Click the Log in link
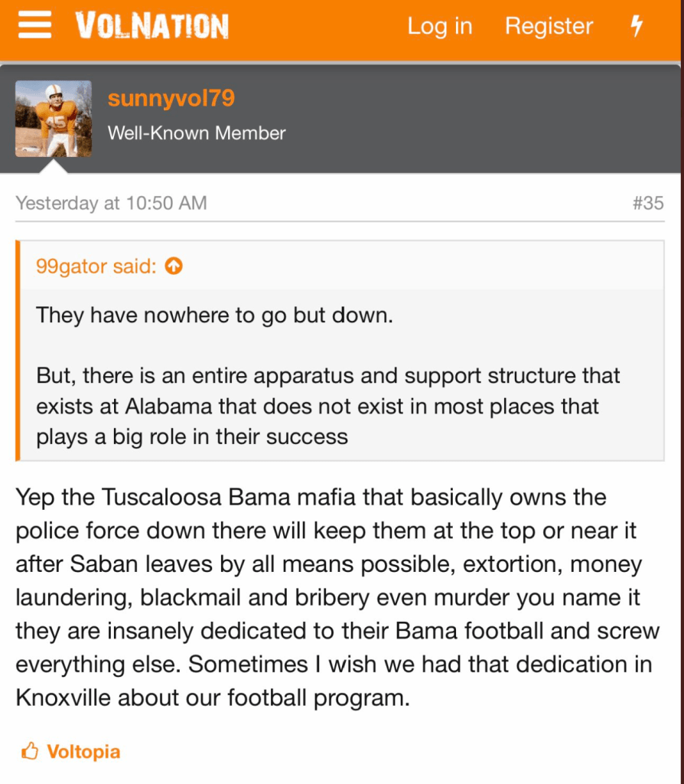Viewport: 684px width, 784px height. [439, 27]
